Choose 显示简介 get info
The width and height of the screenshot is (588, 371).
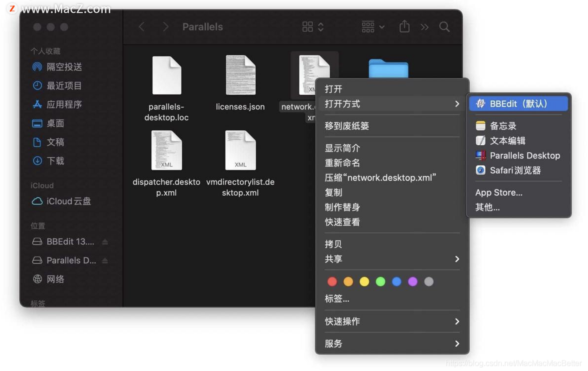pos(392,148)
